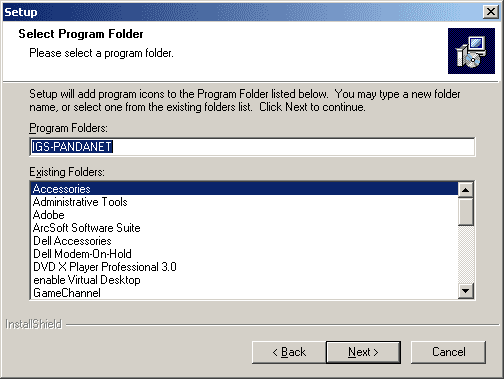Click the Program Folders text field
504x379 pixels.
(252, 147)
